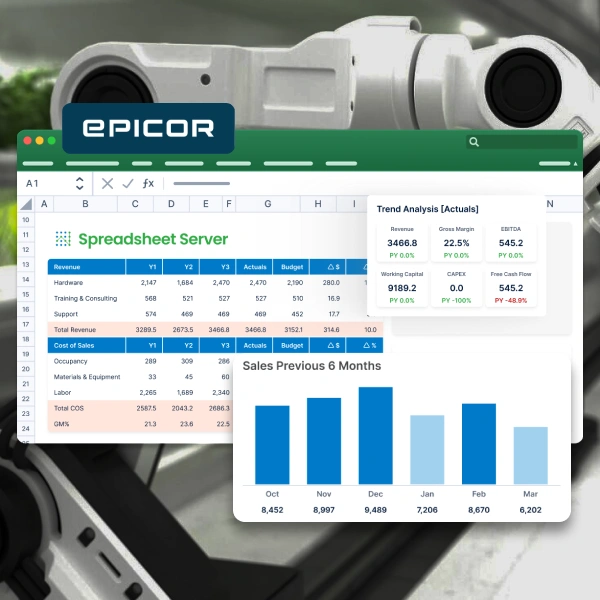Click the yellow minimize dot
Viewport: 600px width, 600px height.
pyautogui.click(x=39, y=141)
